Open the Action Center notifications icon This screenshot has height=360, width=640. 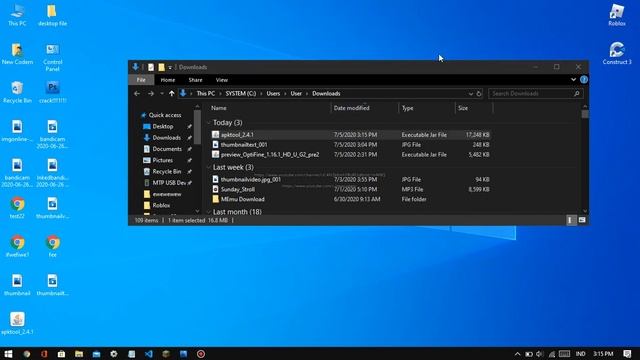pyautogui.click(x=627, y=354)
